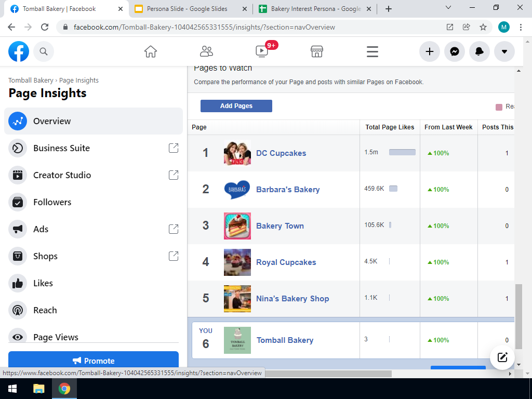This screenshot has height=399, width=532.
Task: Click the Add Pages button
Action: pos(236,106)
